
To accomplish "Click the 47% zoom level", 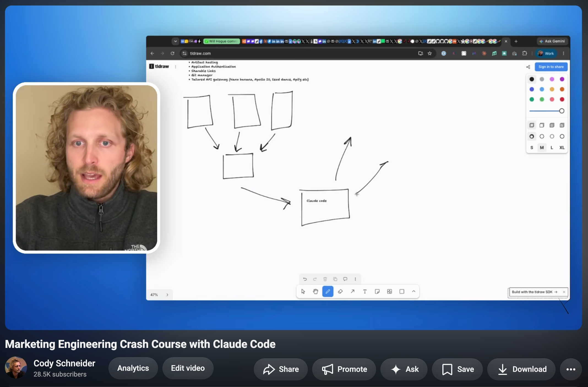I will tap(154, 295).
